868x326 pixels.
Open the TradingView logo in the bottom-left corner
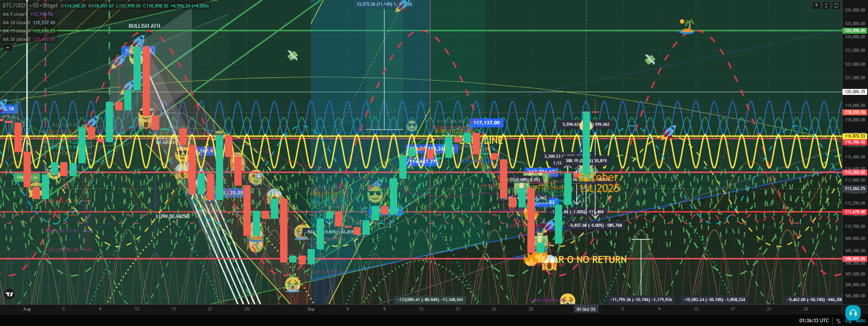9,295
